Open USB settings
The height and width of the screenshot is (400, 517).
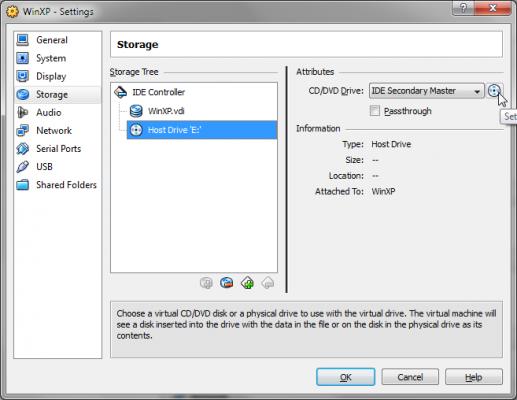pyautogui.click(x=57, y=167)
